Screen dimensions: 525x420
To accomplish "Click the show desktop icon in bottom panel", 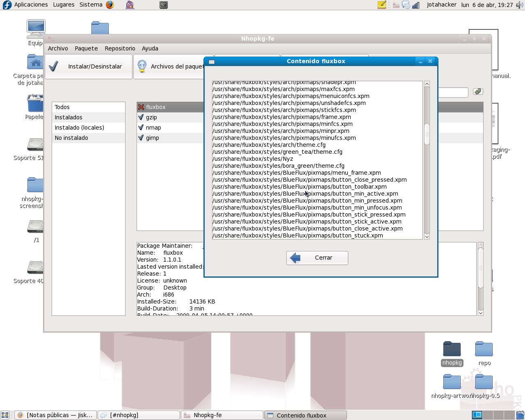I will point(5,415).
